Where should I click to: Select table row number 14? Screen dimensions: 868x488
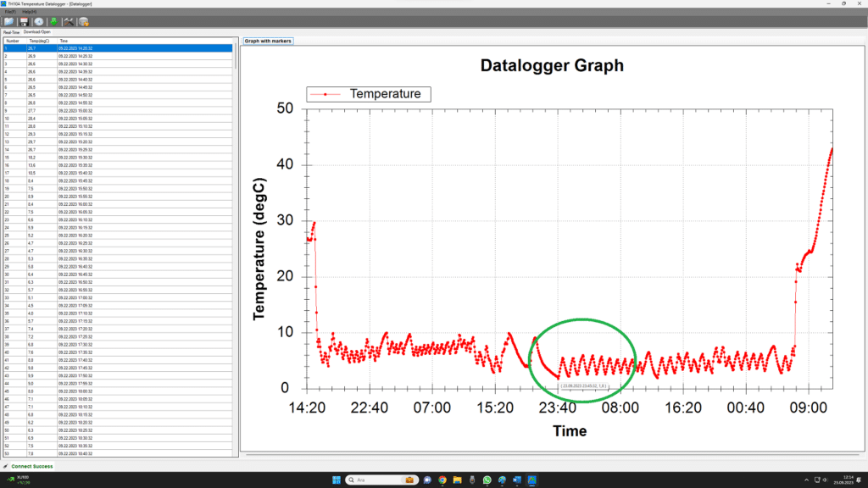tap(118, 149)
